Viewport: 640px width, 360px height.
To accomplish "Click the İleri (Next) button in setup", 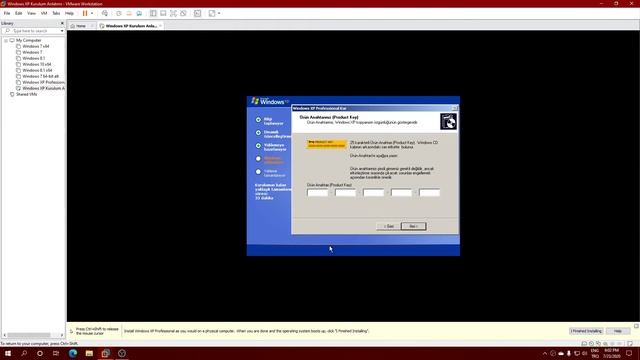I will pos(413,226).
